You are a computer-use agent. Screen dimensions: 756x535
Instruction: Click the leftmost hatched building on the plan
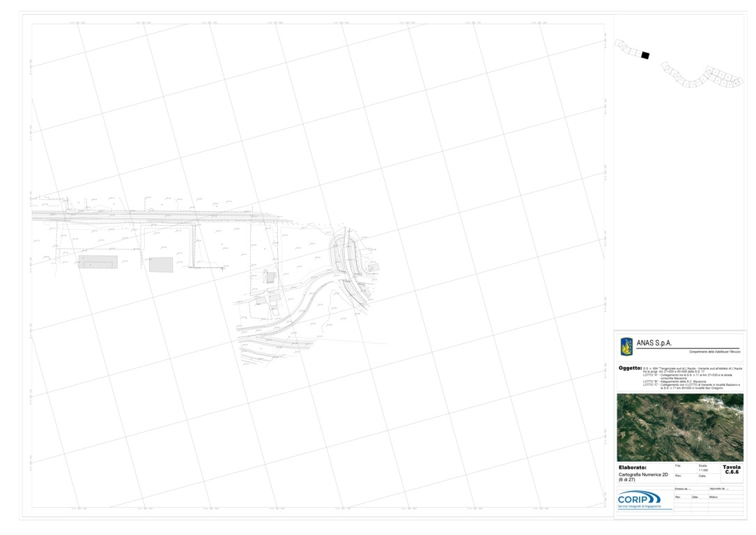click(98, 262)
